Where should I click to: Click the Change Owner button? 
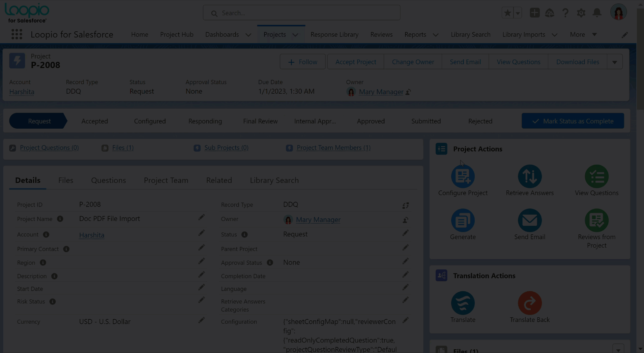[x=413, y=62]
